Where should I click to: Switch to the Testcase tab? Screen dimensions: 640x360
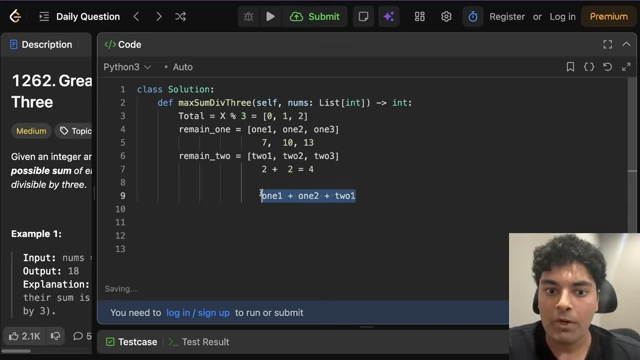coord(131,342)
